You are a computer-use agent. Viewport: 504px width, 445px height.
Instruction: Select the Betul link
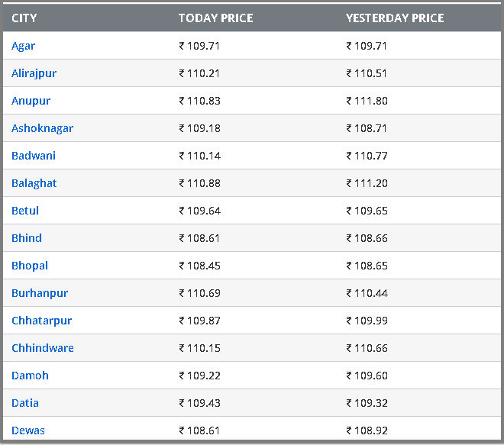pos(25,211)
